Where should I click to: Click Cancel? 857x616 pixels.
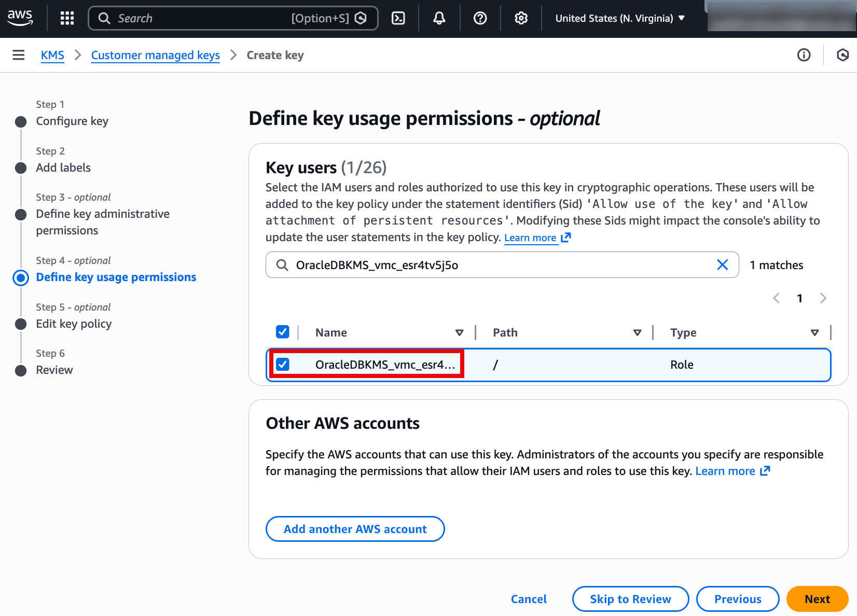tap(529, 599)
